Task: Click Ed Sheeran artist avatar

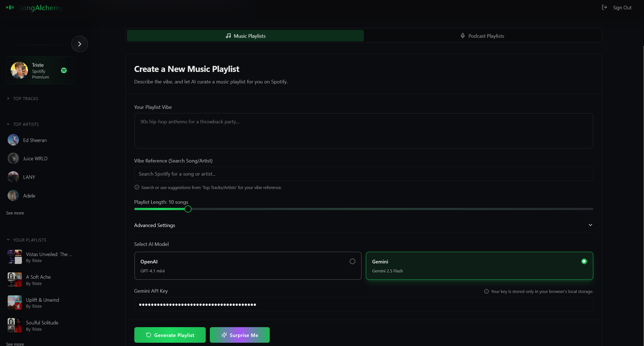Action: [13, 140]
